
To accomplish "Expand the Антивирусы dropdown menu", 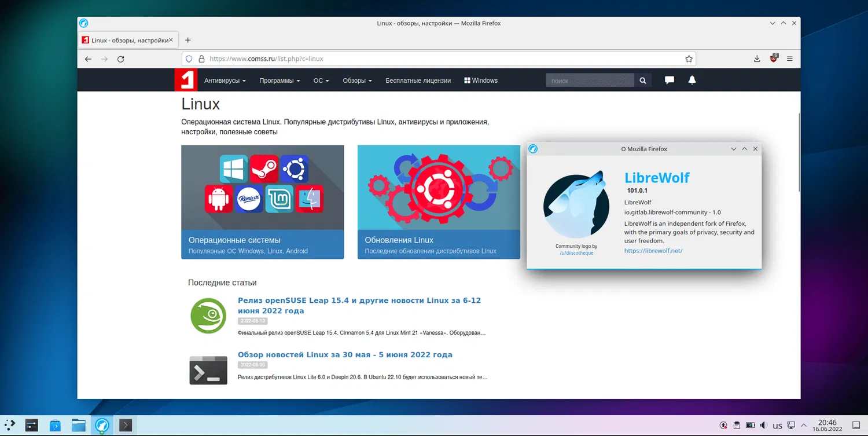I will coord(225,80).
